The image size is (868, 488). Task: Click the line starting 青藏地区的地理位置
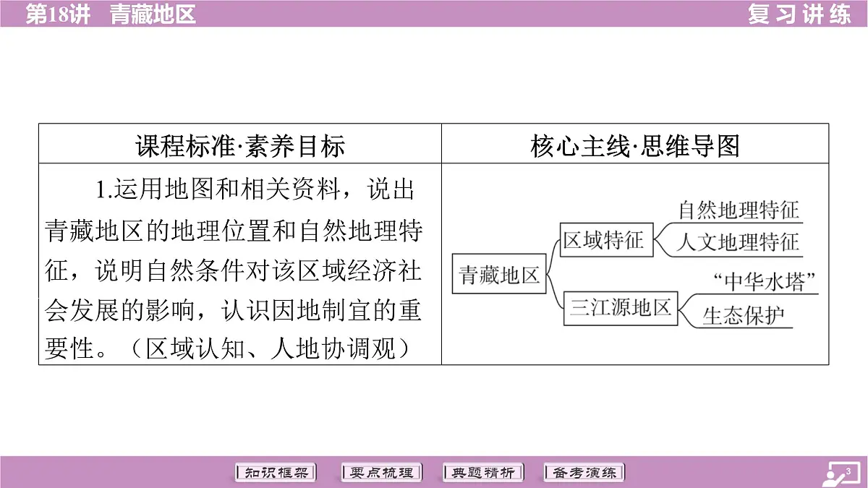pyautogui.click(x=234, y=230)
